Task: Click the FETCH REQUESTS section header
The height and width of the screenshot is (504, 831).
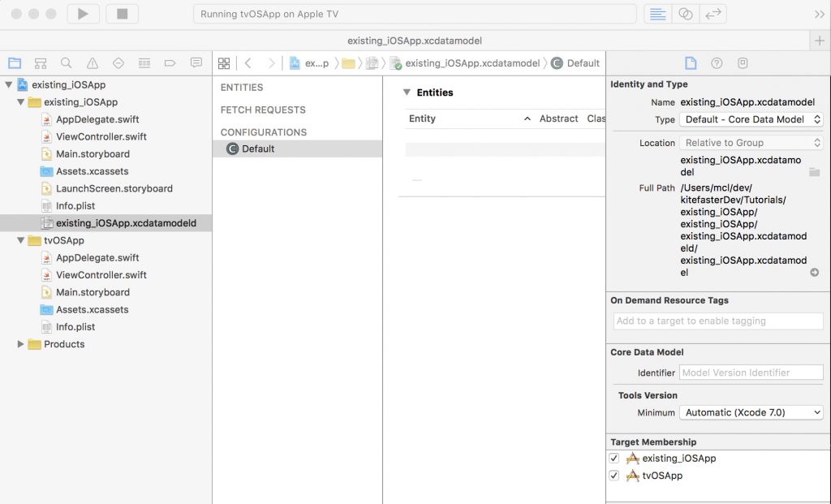Action: pyautogui.click(x=263, y=110)
